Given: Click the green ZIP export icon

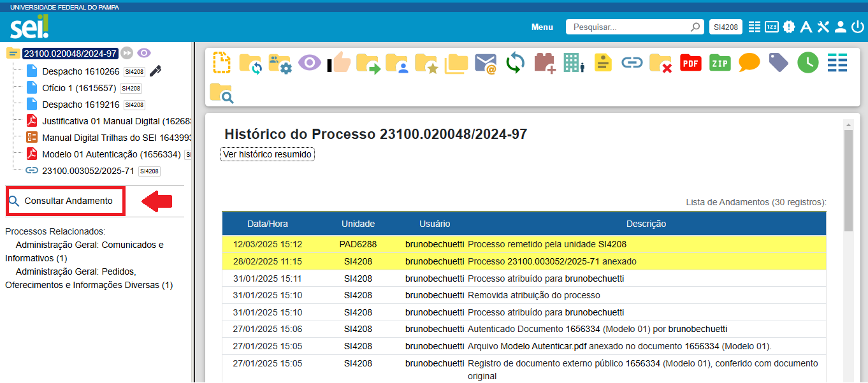Looking at the screenshot, I should [x=720, y=63].
